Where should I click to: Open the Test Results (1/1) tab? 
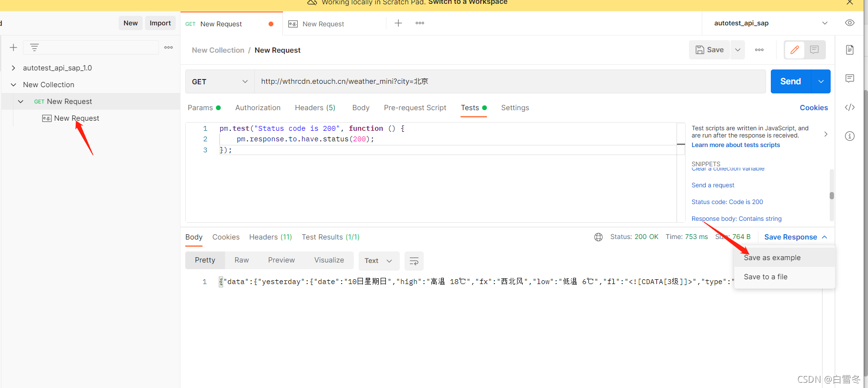[330, 237]
